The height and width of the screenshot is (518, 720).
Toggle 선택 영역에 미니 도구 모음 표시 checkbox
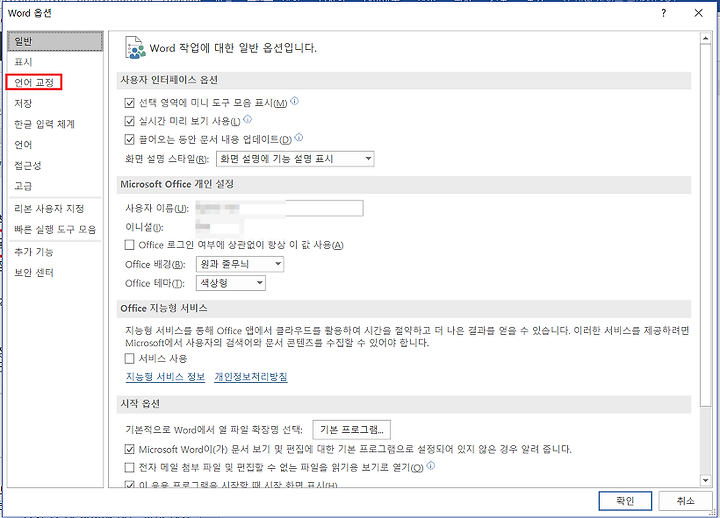pos(129,103)
